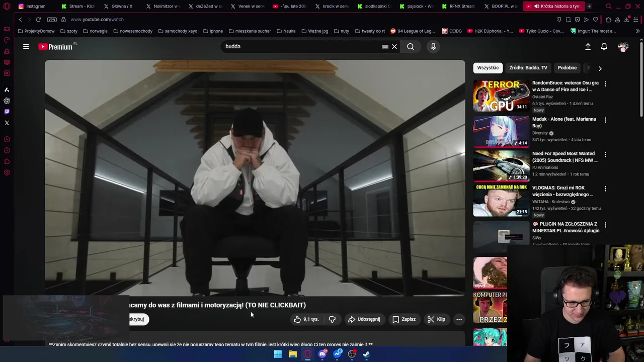
Task: Open options for RandomBruce video
Action: [x=605, y=84]
